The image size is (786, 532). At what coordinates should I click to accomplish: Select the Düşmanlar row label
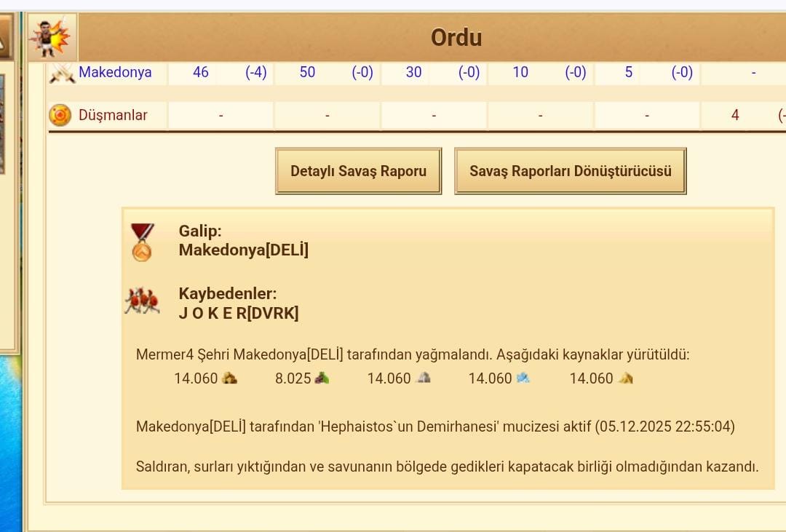(x=113, y=115)
